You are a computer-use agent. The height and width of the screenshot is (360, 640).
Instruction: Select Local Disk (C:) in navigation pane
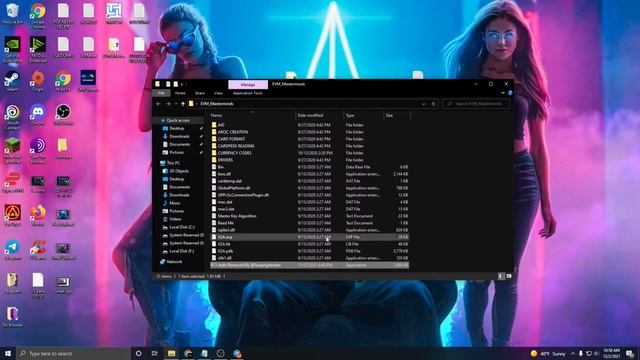tap(182, 227)
